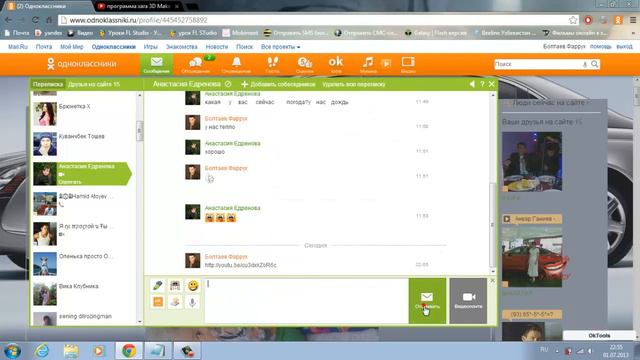Viewport: 640px width, 360px height.
Task: Click the youtu.be link in last message
Action: pos(240,265)
